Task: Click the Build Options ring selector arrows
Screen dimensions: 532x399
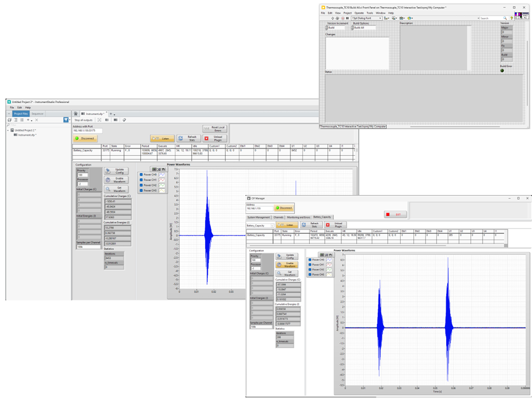Action: pyautogui.click(x=352, y=28)
